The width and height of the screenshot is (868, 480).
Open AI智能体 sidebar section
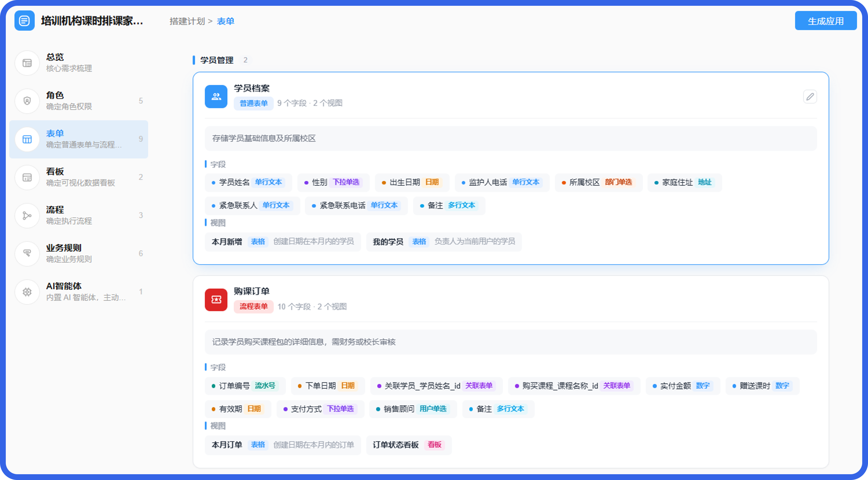[x=78, y=292]
